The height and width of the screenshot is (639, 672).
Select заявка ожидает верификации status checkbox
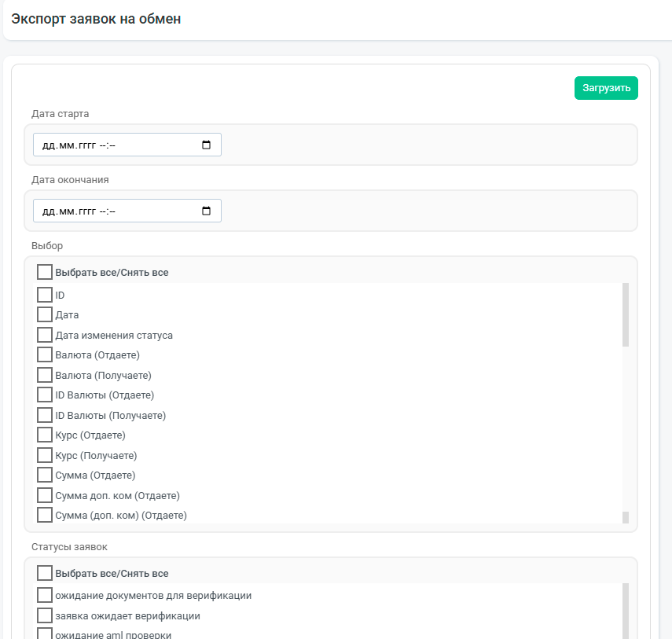pos(45,615)
